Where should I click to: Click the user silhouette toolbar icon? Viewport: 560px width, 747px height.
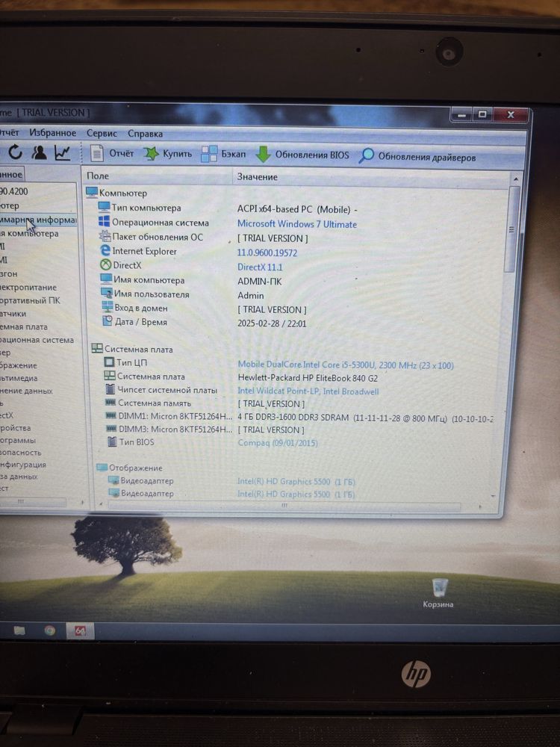pos(39,152)
